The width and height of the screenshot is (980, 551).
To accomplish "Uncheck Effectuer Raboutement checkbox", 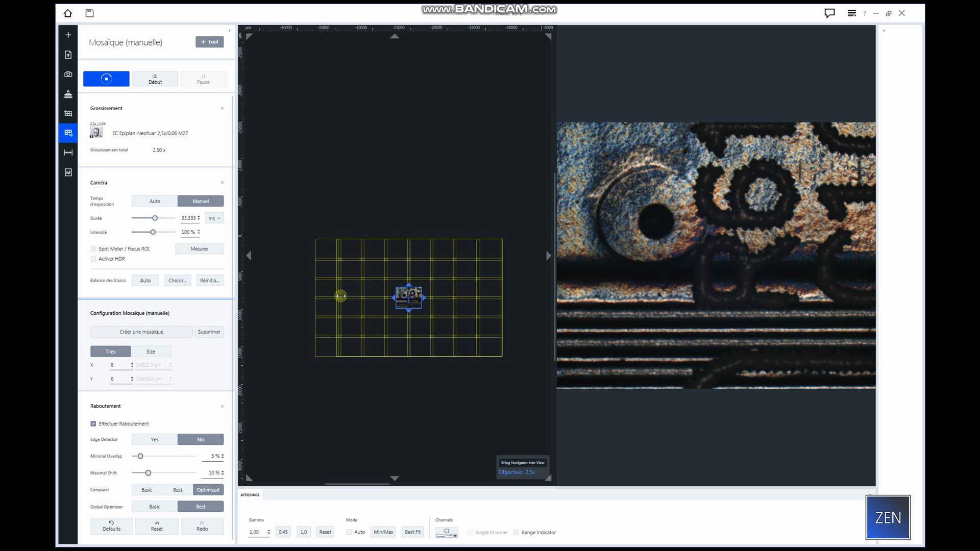I will pos(93,424).
